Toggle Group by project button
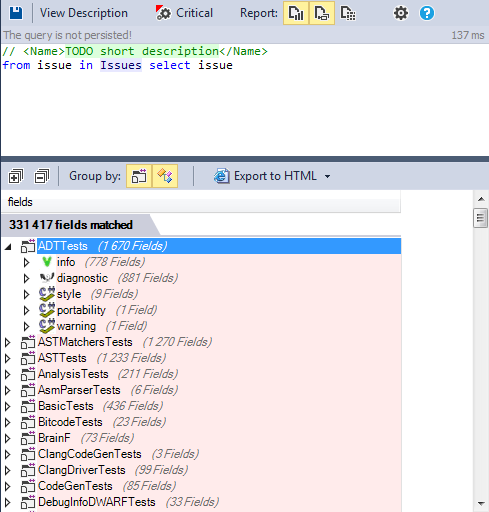The width and height of the screenshot is (489, 512). coord(139,176)
